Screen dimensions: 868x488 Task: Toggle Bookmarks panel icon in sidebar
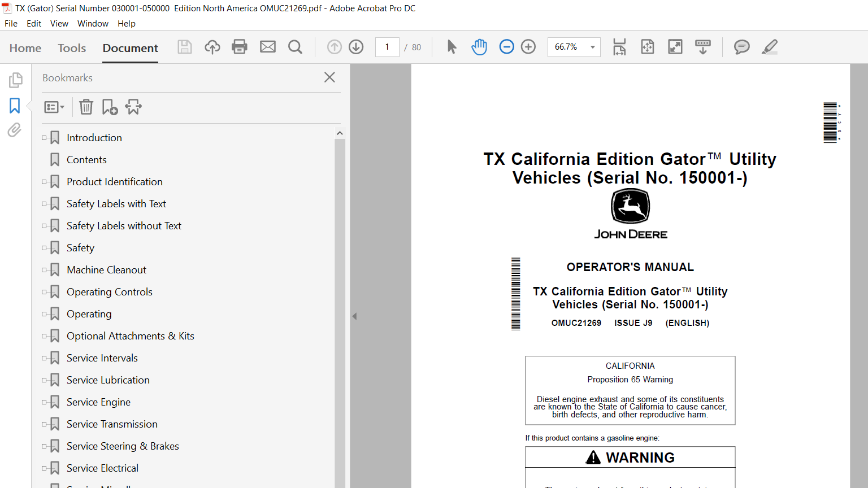coord(15,106)
